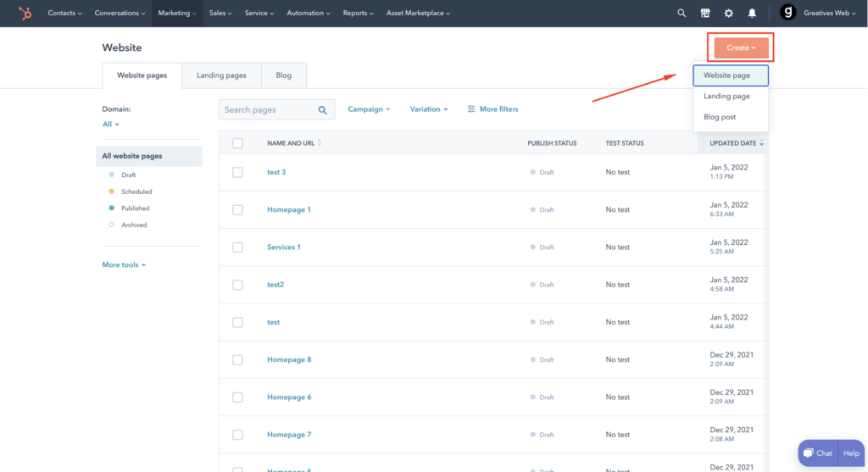Check the box for test2

point(237,285)
